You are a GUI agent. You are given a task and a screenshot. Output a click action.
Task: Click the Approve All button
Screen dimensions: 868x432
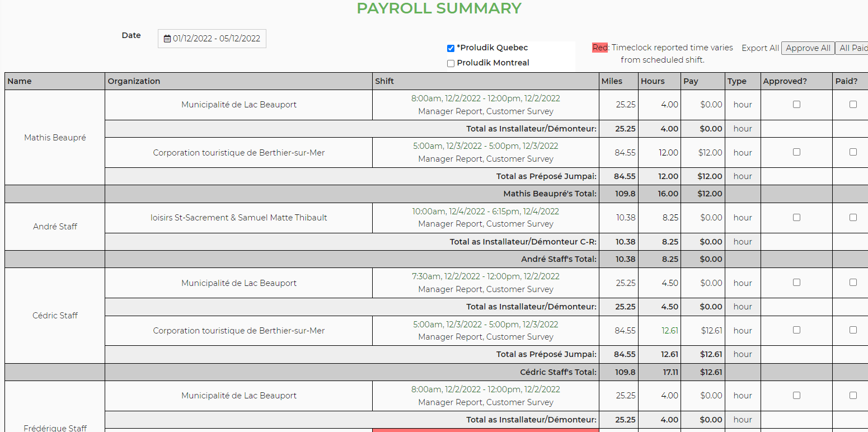click(x=808, y=48)
